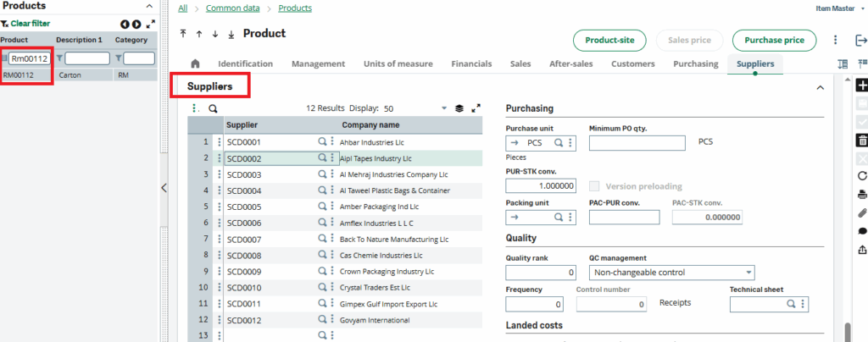Search within the suppliers grid using magnifier icon
Viewport: 868px width, 342px height.
click(x=214, y=108)
